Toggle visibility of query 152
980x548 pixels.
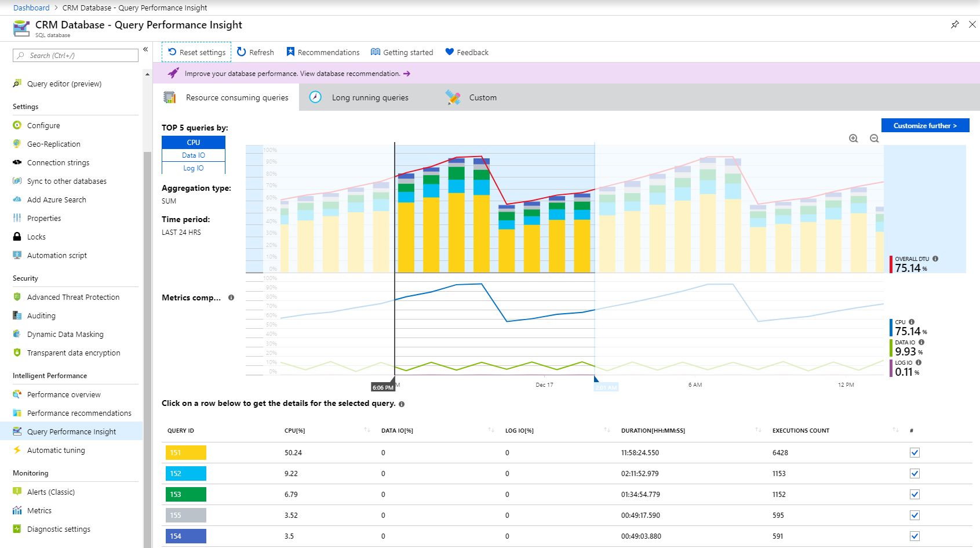914,473
